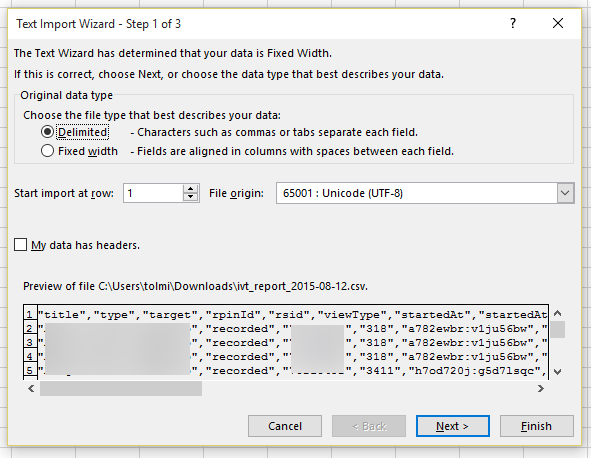The image size is (591, 458).
Task: Decrease the start import row spinner
Action: [x=191, y=197]
